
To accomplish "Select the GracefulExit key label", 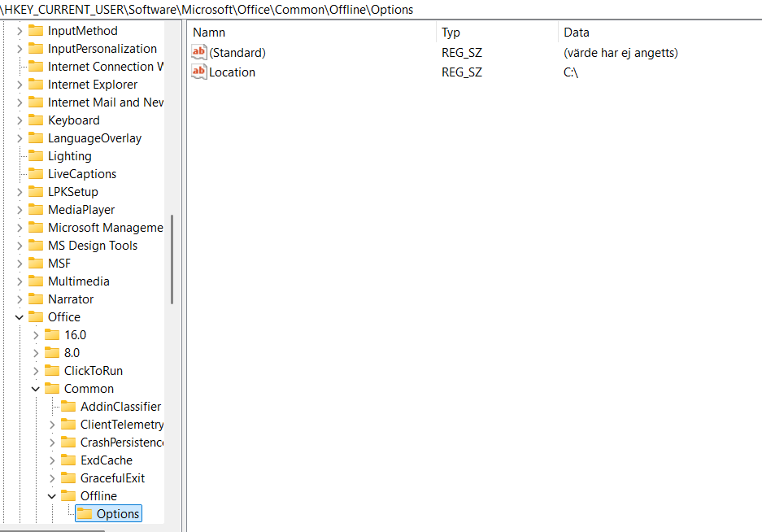I will (x=113, y=478).
